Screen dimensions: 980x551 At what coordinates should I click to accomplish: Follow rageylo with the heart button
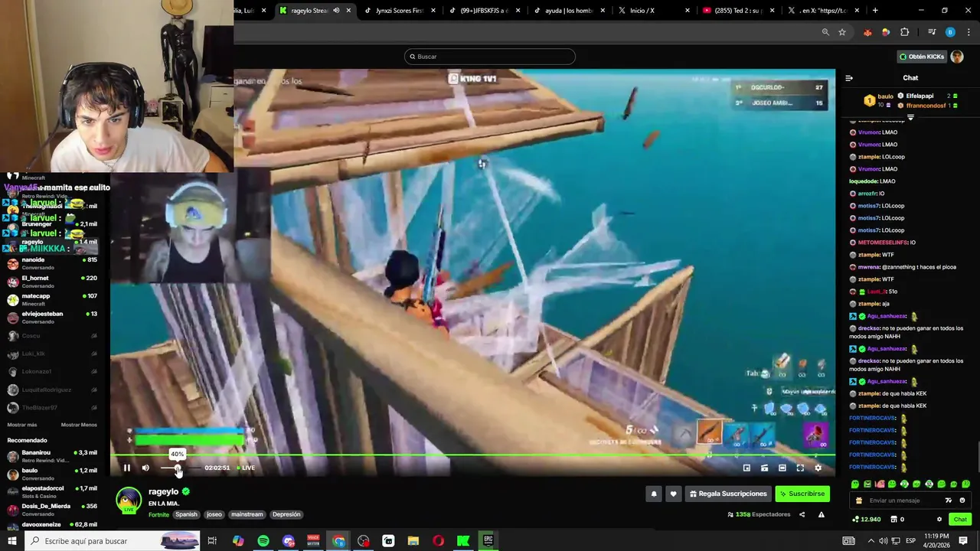[673, 494]
